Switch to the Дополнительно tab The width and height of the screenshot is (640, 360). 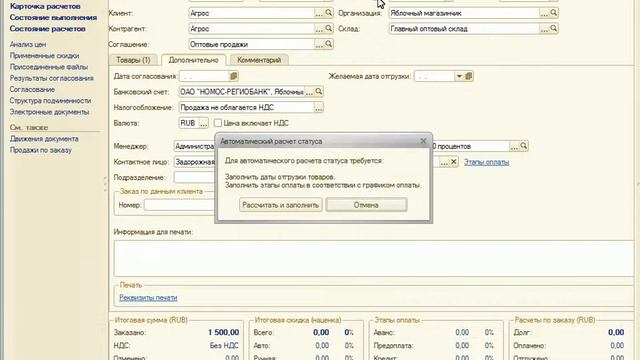coord(193,60)
